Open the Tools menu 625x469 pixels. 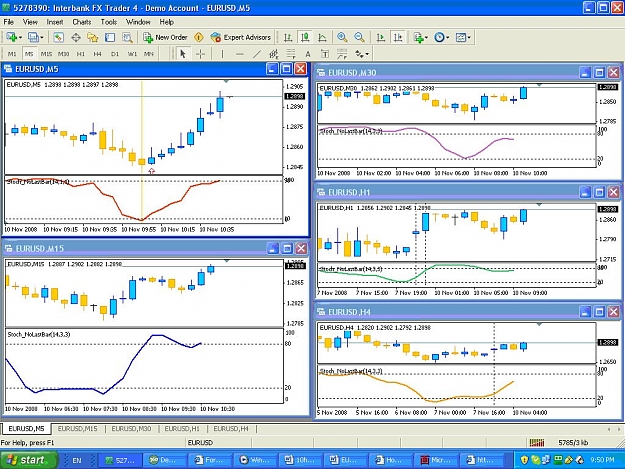[108, 22]
